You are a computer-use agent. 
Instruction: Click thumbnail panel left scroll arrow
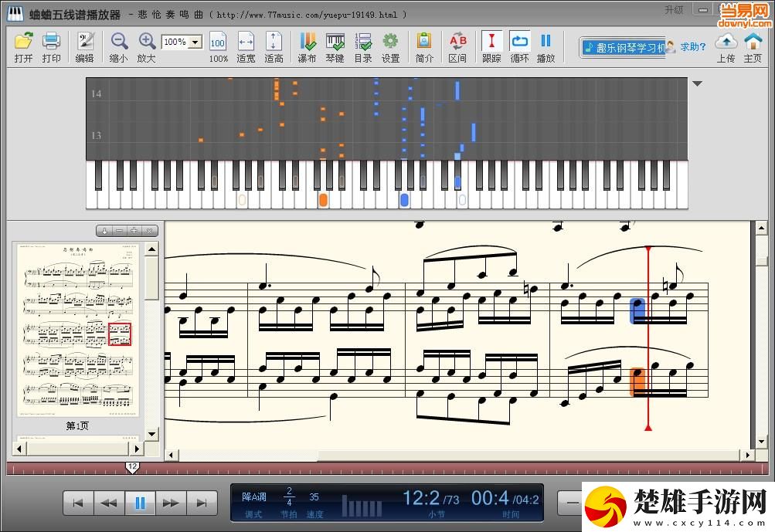(19, 449)
